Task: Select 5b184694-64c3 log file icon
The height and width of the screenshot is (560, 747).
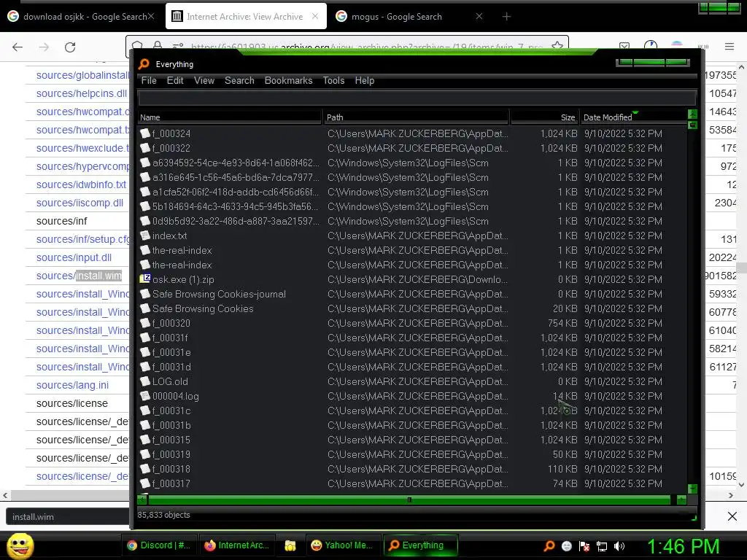Action: click(145, 206)
